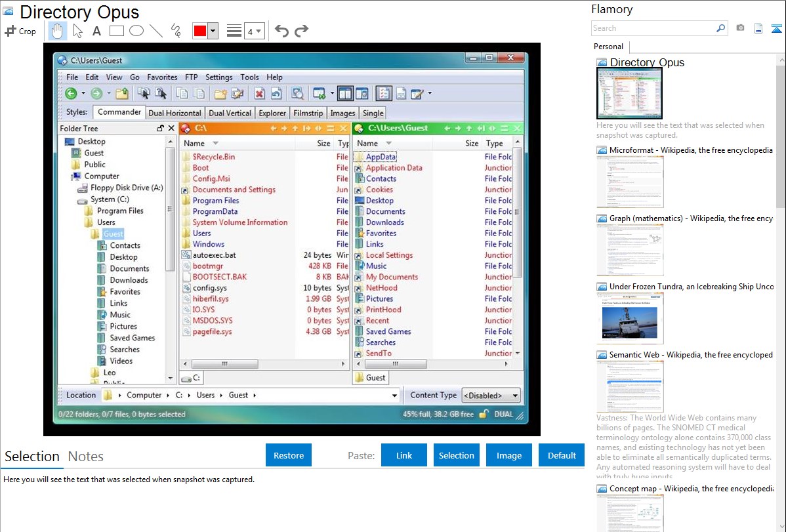Screen dimensions: 786x532
Task: Switch to the Notes tab
Action: point(86,457)
